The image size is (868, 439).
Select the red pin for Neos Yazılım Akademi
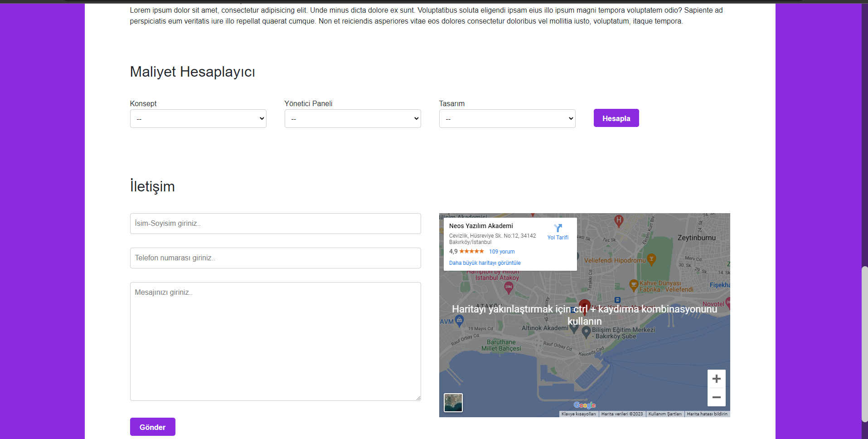click(x=585, y=306)
